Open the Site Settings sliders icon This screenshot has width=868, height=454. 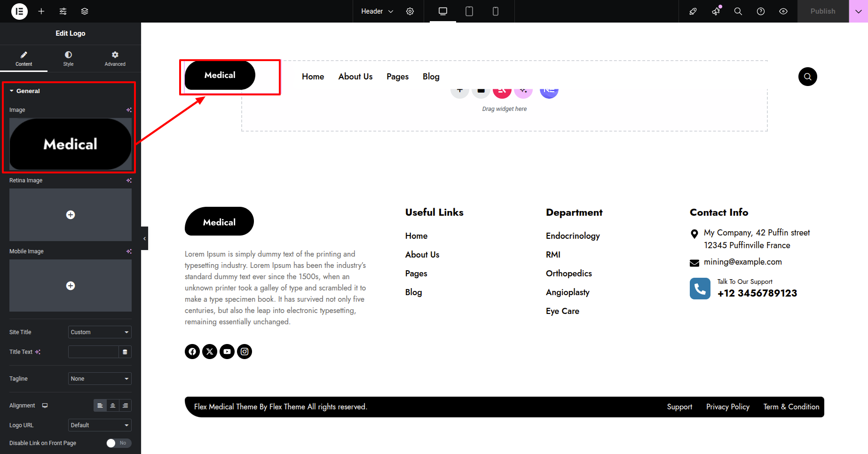click(63, 11)
